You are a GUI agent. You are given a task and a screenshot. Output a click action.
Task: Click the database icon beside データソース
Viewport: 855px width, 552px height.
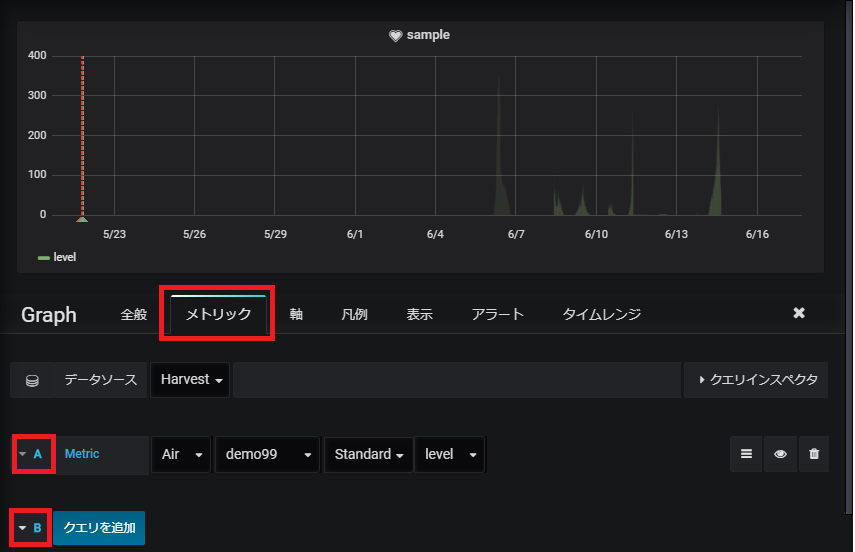pos(32,380)
